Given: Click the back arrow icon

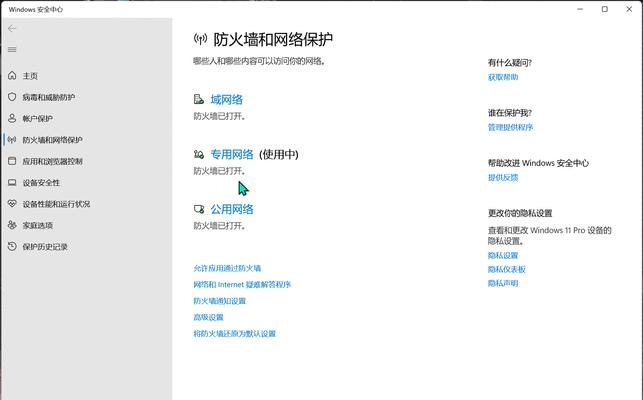Looking at the screenshot, I should [12, 28].
